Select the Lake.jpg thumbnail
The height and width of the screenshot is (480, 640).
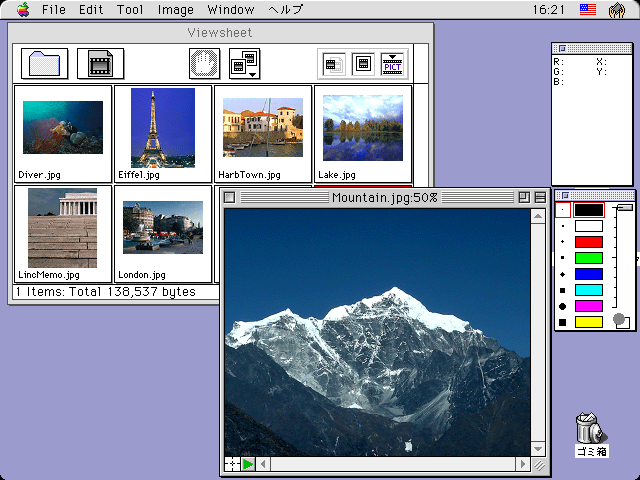pos(362,133)
